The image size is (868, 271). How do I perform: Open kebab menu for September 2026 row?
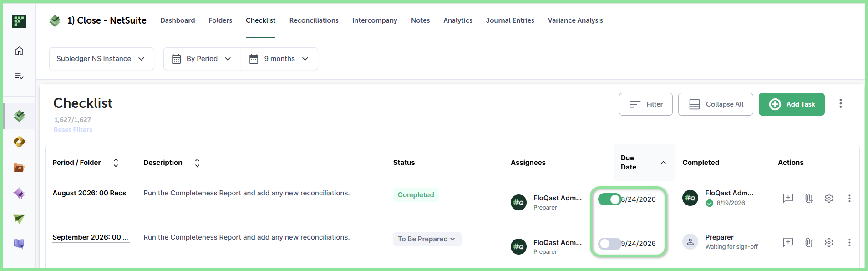849,242
